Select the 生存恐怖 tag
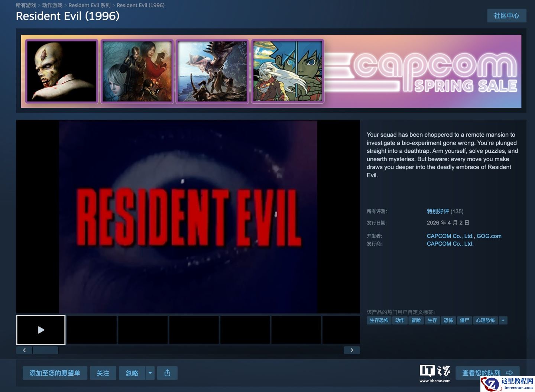The image size is (535, 392). 379,320
